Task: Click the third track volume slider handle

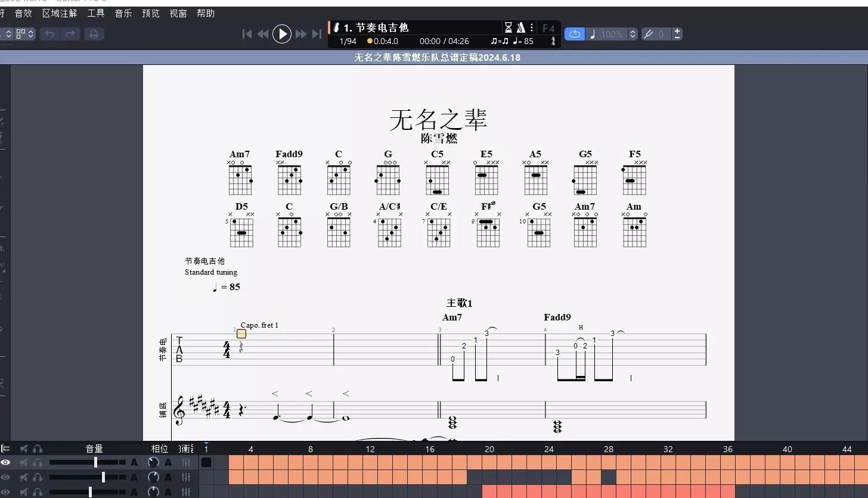Action: pyautogui.click(x=90, y=492)
